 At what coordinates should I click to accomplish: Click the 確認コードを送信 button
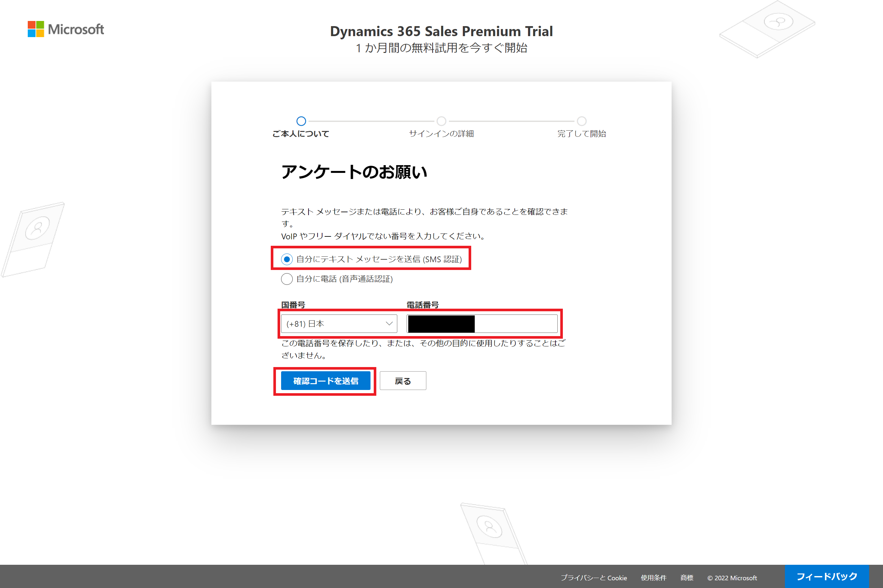326,381
